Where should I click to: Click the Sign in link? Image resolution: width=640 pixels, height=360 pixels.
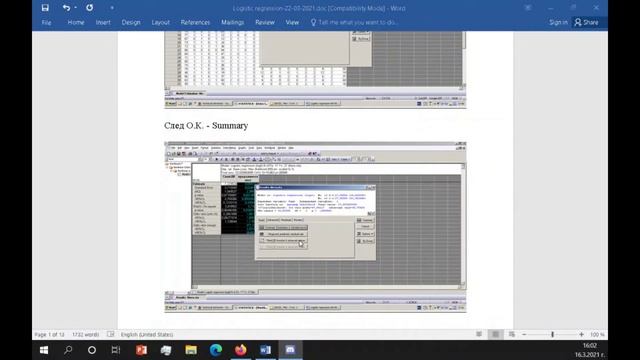[558, 22]
